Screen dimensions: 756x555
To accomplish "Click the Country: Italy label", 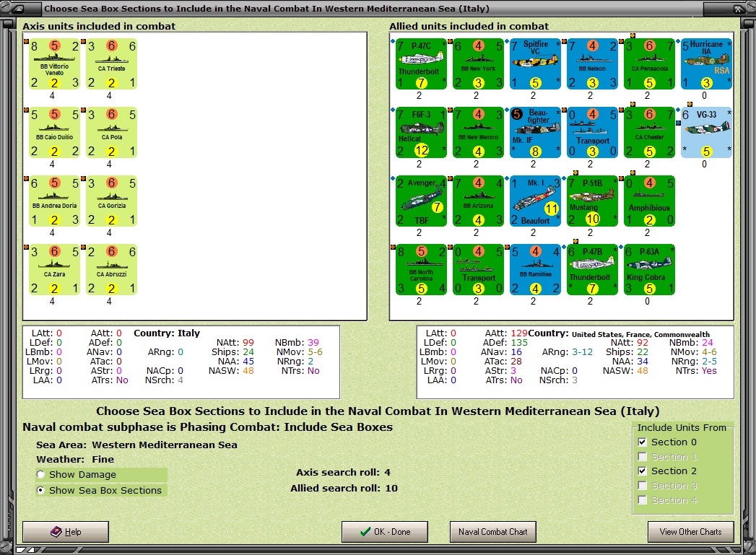I will coord(167,333).
